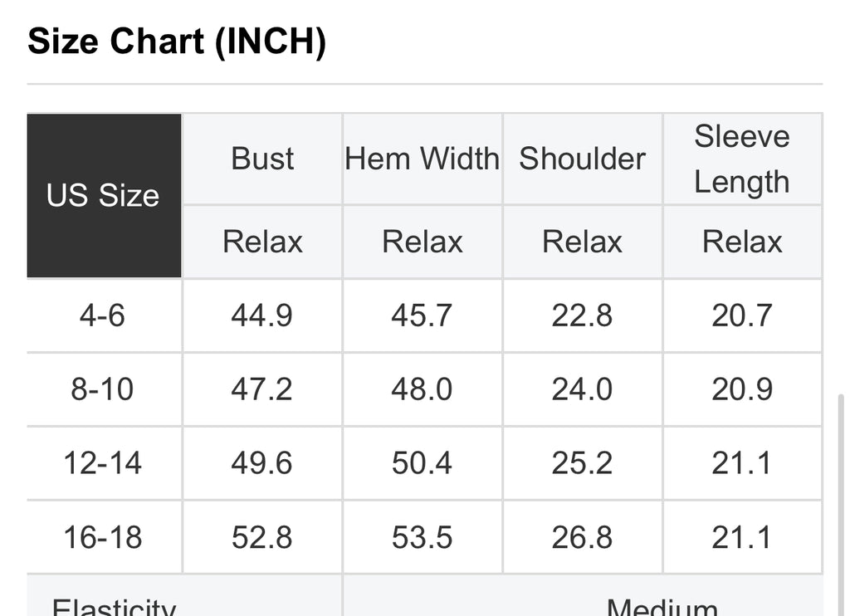The image size is (850, 616).
Task: Click sleeve length value 20.7
Action: coord(742,315)
